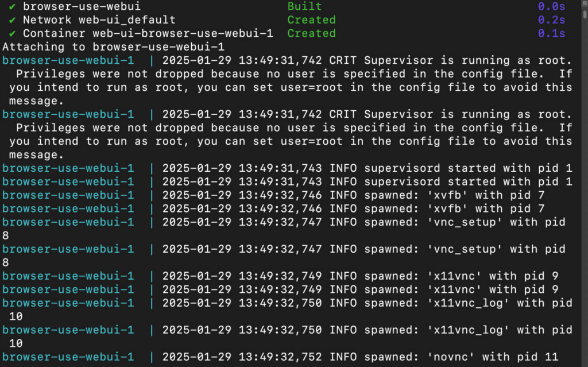Select the green Built status text

[x=304, y=6]
